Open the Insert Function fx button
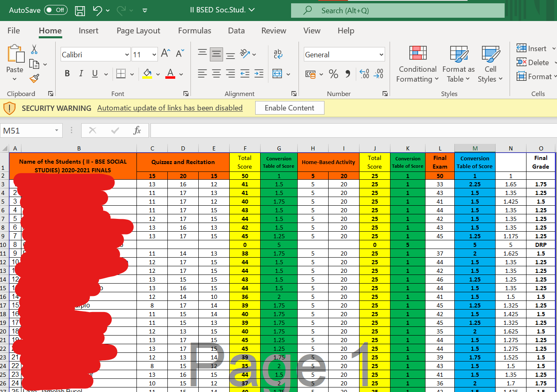Viewport: 557px width, 392px height. tap(137, 131)
